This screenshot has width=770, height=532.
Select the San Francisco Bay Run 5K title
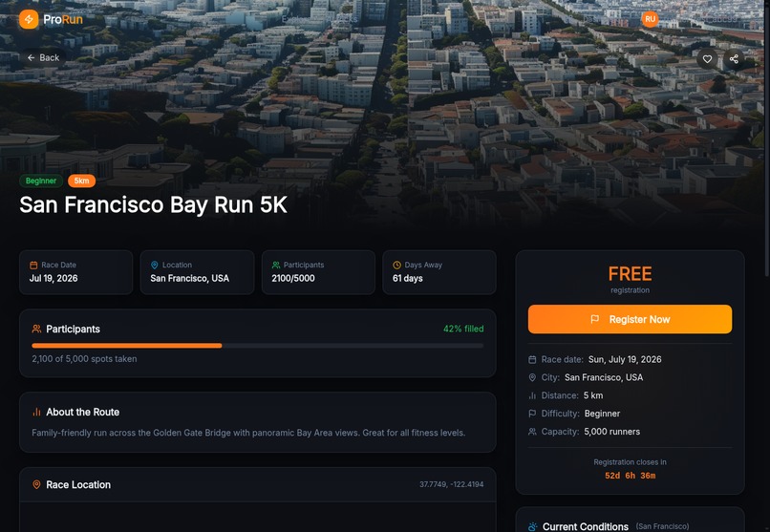153,204
